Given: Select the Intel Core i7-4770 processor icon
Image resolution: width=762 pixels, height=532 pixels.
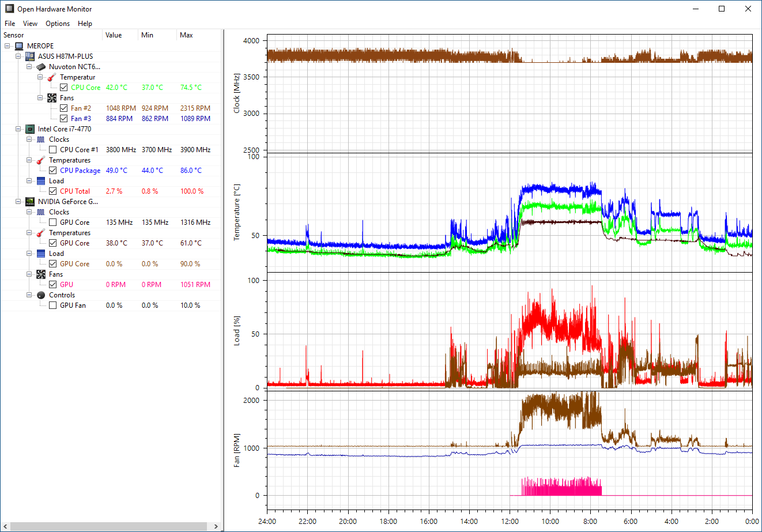Looking at the screenshot, I should click(x=30, y=129).
